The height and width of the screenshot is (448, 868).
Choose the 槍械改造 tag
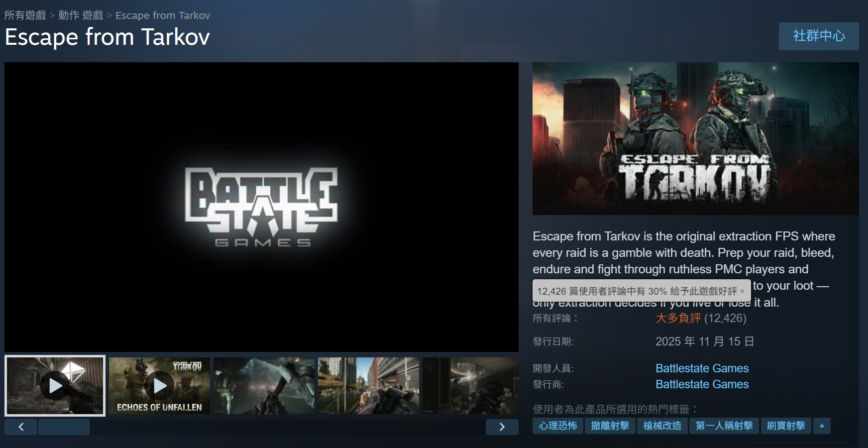(662, 426)
